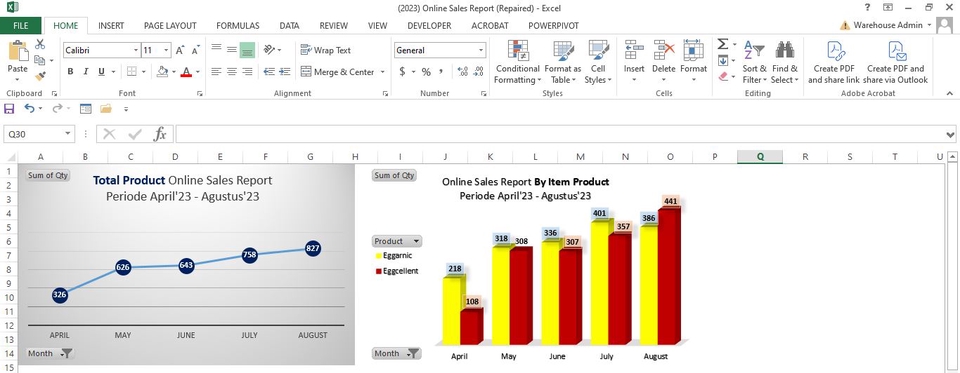This screenshot has width=960, height=373.
Task: Click the Save icon in quick access toolbar
Action: tap(9, 108)
